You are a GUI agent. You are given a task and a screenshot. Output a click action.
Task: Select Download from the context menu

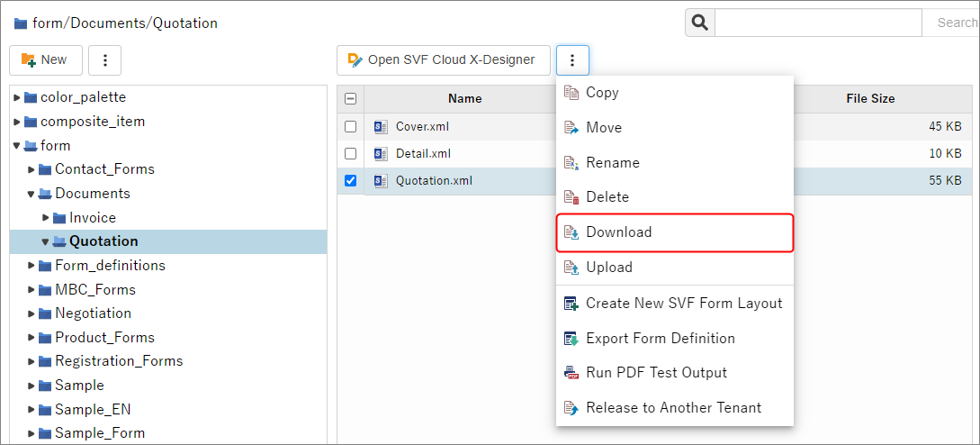[x=618, y=232]
